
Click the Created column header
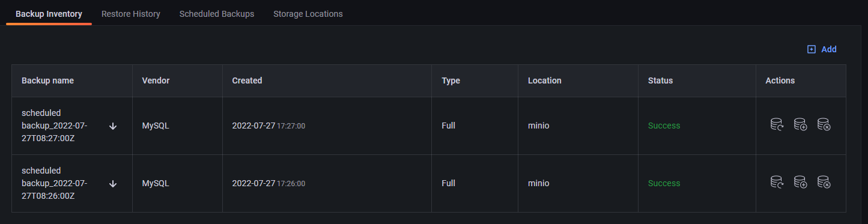(x=247, y=80)
